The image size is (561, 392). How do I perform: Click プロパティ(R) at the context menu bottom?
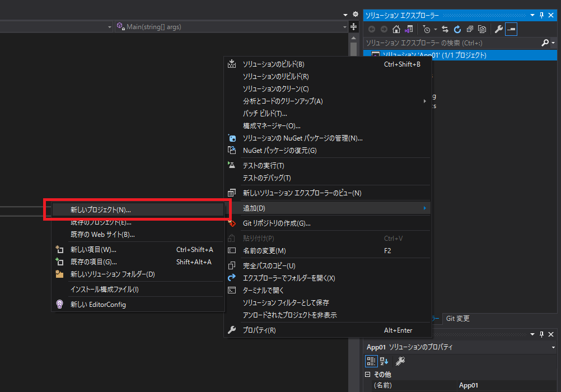(259, 330)
